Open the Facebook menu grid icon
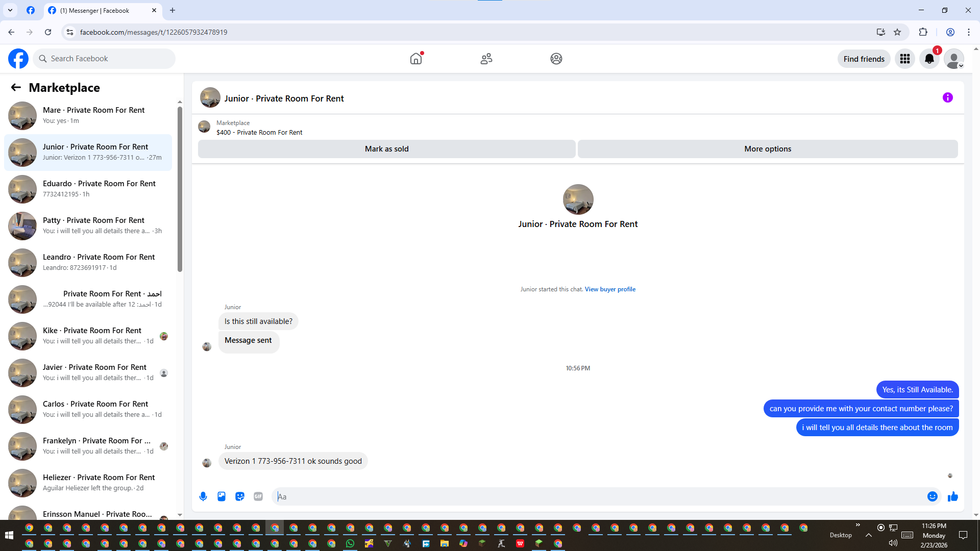Viewport: 980px width, 551px height. pyautogui.click(x=905, y=59)
